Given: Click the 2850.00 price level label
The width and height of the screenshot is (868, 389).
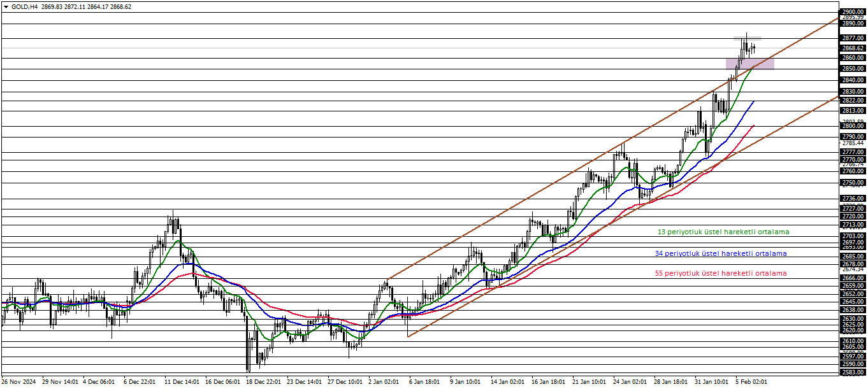Looking at the screenshot, I should click(853, 69).
